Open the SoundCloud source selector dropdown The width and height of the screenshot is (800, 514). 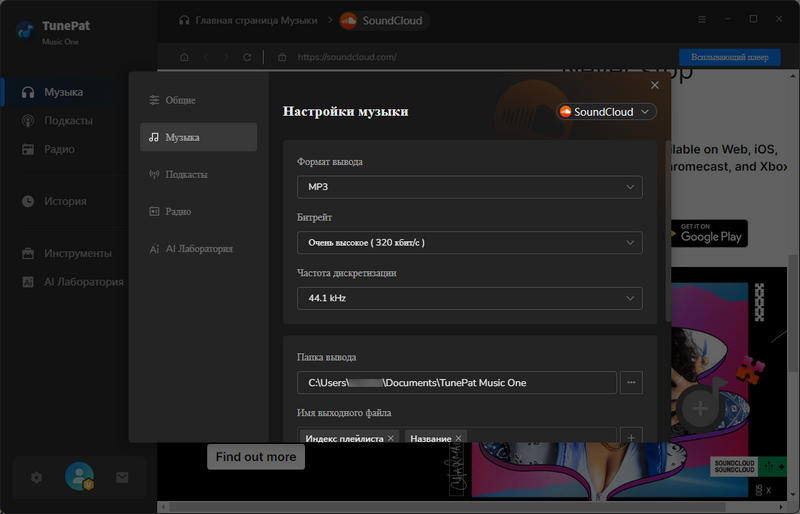point(606,112)
